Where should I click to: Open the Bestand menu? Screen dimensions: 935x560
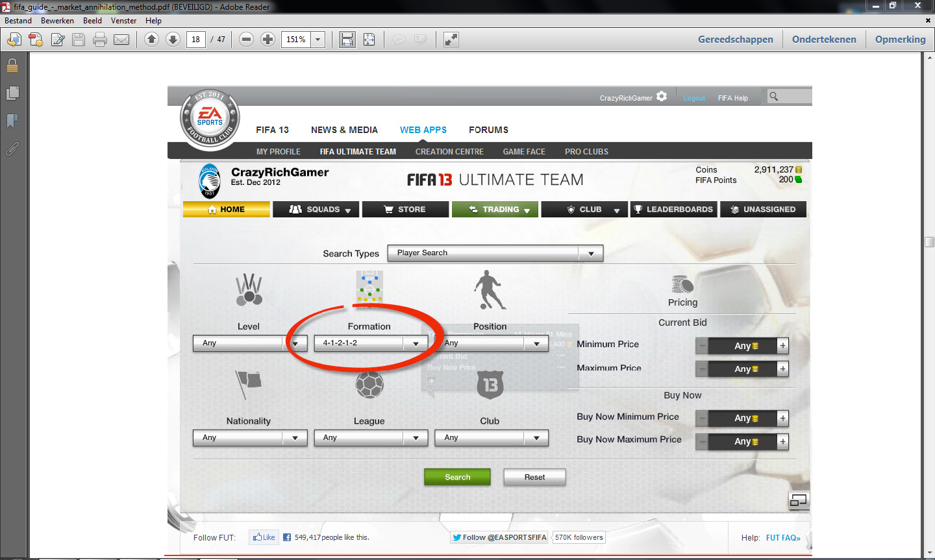point(18,21)
